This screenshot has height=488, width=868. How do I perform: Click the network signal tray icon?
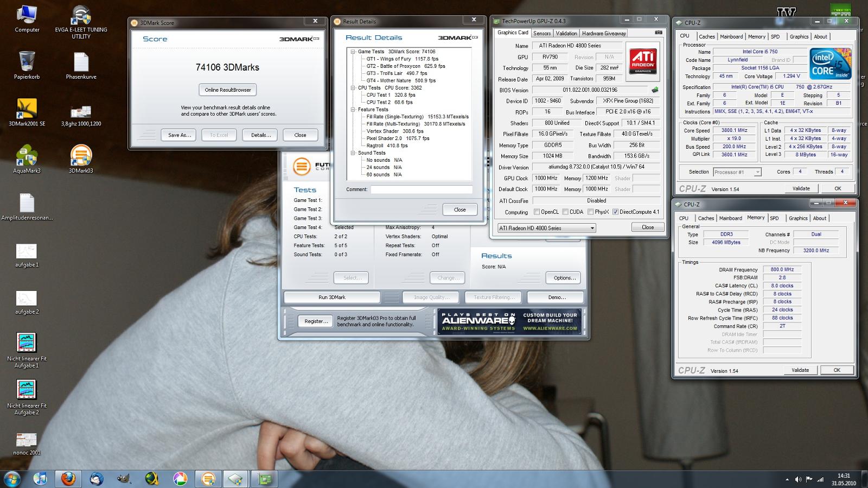click(821, 479)
